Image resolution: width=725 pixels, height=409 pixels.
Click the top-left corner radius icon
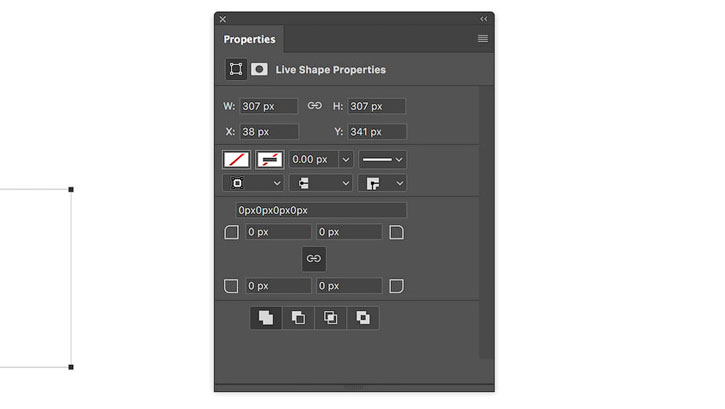[232, 232]
